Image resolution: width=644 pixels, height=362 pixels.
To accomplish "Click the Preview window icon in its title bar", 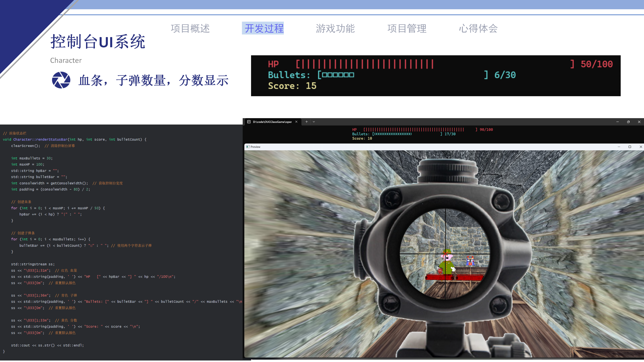I will pos(248,147).
